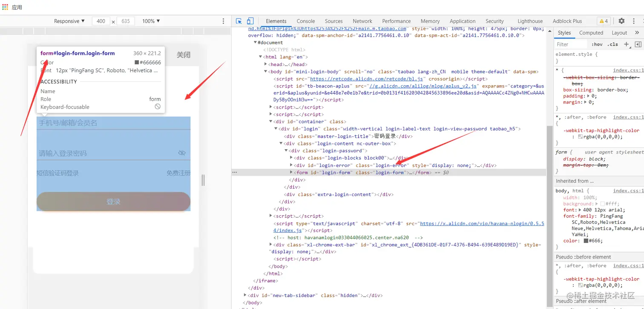Toggle password visibility eye icon
This screenshot has height=309, width=644.
182,153
